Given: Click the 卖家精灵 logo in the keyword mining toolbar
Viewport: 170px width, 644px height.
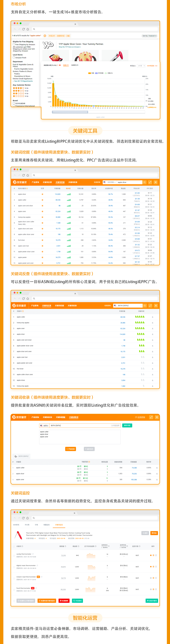Looking at the screenshot, I should click(20, 182).
